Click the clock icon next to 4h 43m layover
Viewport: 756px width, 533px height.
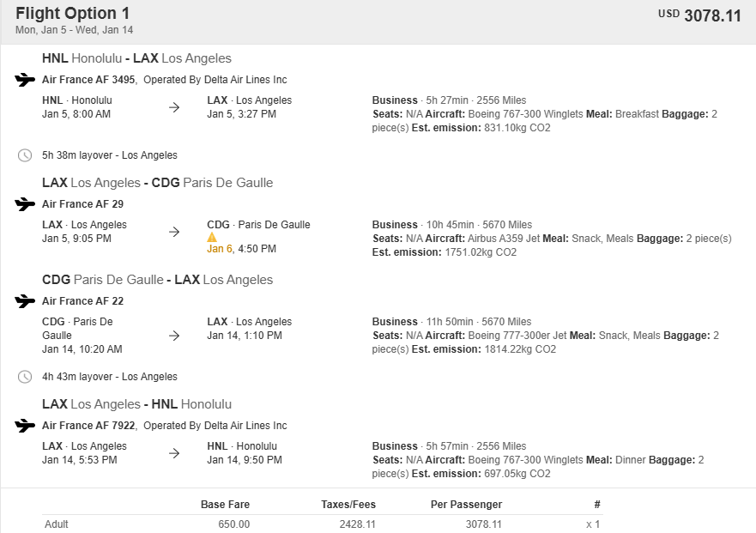(25, 377)
